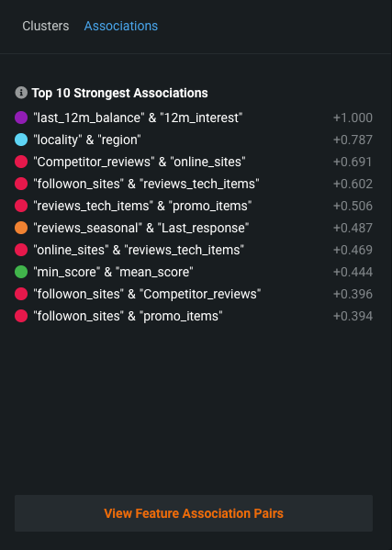Choose "followon_sites" & "reviews_tech_items" pair

(x=194, y=184)
